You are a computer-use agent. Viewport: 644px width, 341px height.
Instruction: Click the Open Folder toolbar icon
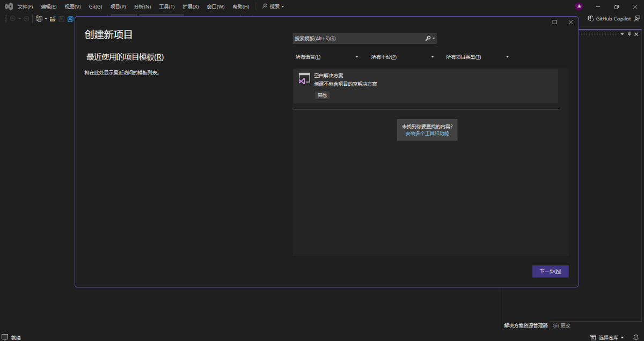(52, 18)
